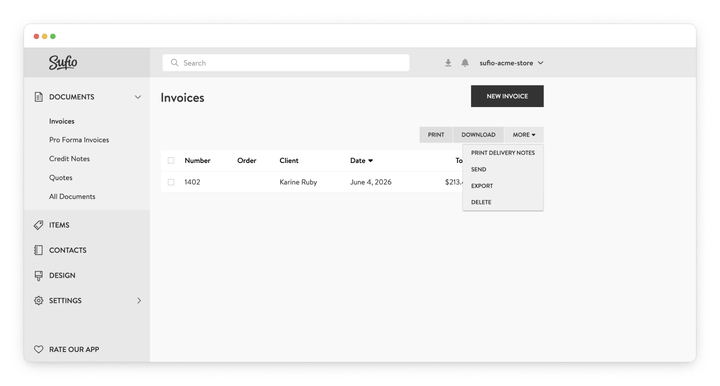Click the Documents page icon in sidebar
Screen dimensions: 720x386
pyautogui.click(x=39, y=97)
